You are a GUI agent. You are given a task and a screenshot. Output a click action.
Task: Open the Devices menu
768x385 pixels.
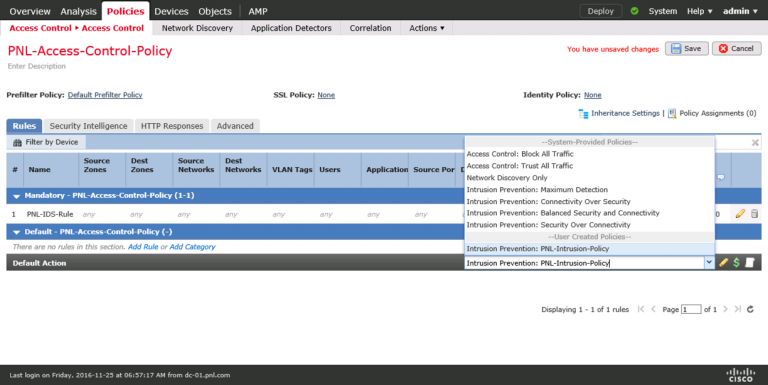click(x=171, y=11)
